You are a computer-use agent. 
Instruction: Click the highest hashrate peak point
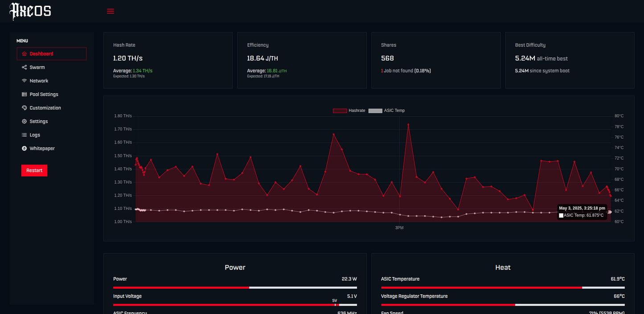click(408, 125)
